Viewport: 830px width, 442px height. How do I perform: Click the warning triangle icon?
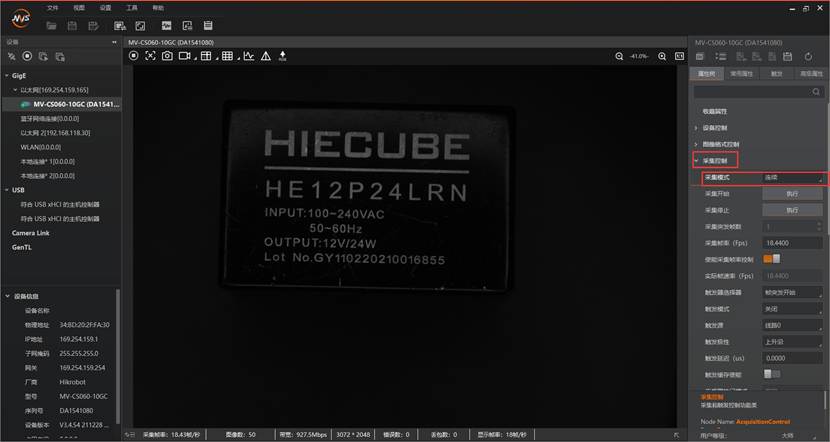266,56
